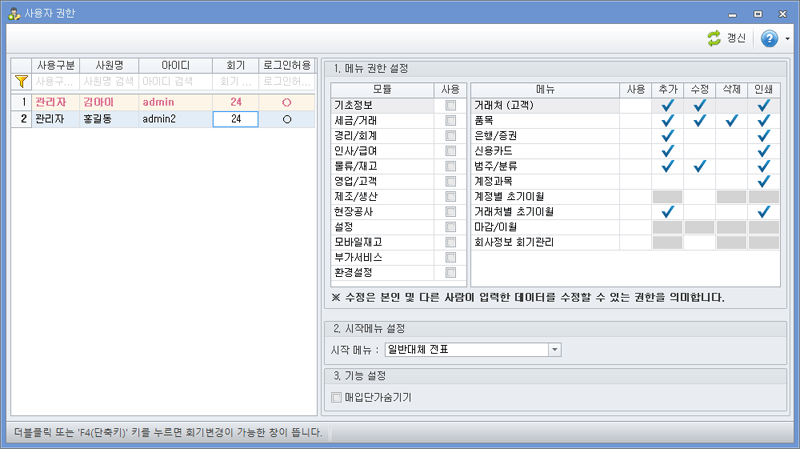Screen dimensions: 800x449
Task: Select the 회사정보 회기관리 menu row
Action: (x=625, y=242)
